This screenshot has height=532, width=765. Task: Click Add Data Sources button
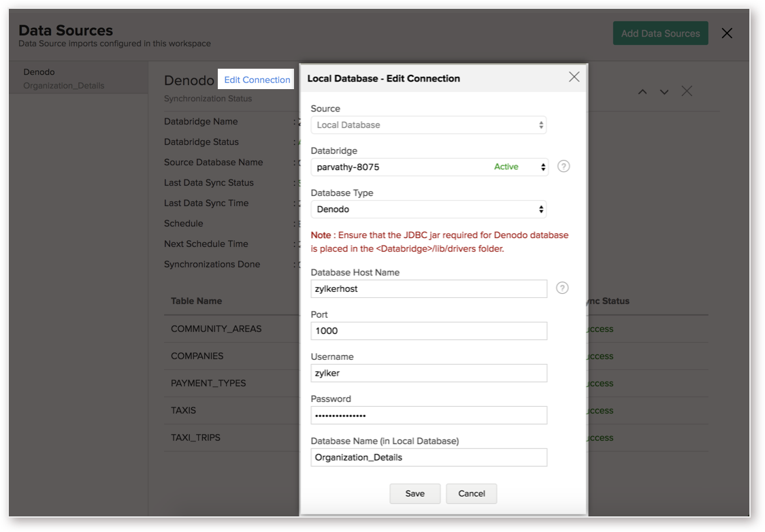660,33
